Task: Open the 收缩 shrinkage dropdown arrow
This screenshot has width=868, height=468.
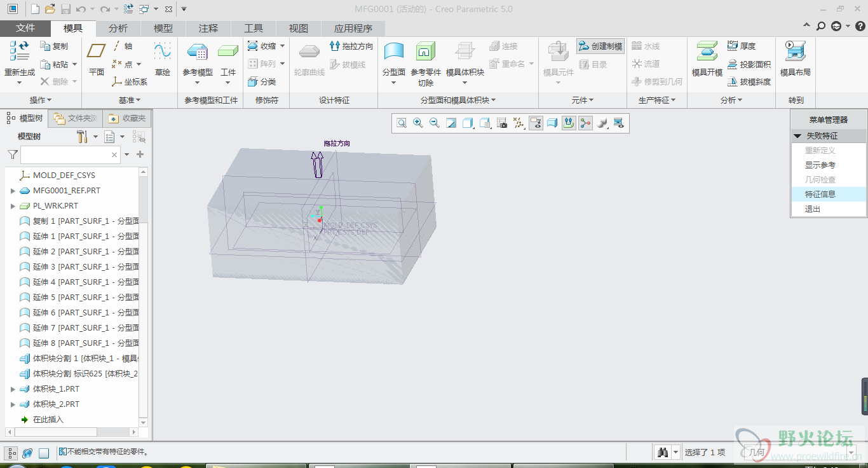Action: click(x=283, y=46)
